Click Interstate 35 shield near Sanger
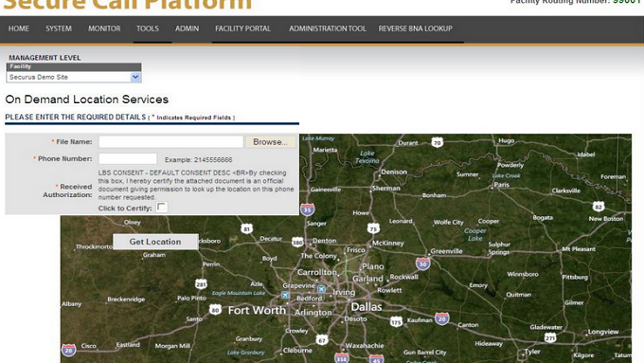Image resolution: width=644 pixels, height=363 pixels. tap(307, 209)
